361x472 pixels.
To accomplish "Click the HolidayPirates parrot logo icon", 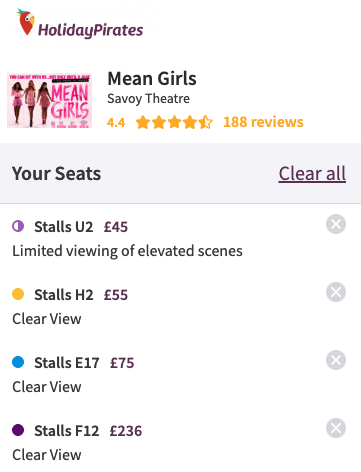I will coord(26,22).
